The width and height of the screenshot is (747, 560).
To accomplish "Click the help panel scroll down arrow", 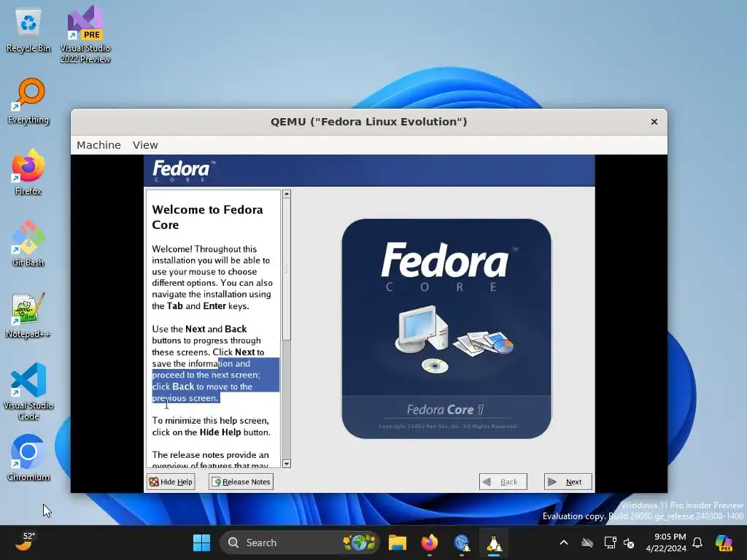I will pos(286,463).
